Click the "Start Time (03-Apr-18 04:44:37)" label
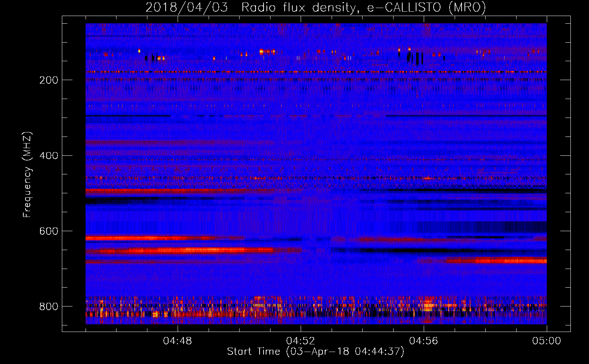Image resolution: width=589 pixels, height=364 pixels. (316, 352)
